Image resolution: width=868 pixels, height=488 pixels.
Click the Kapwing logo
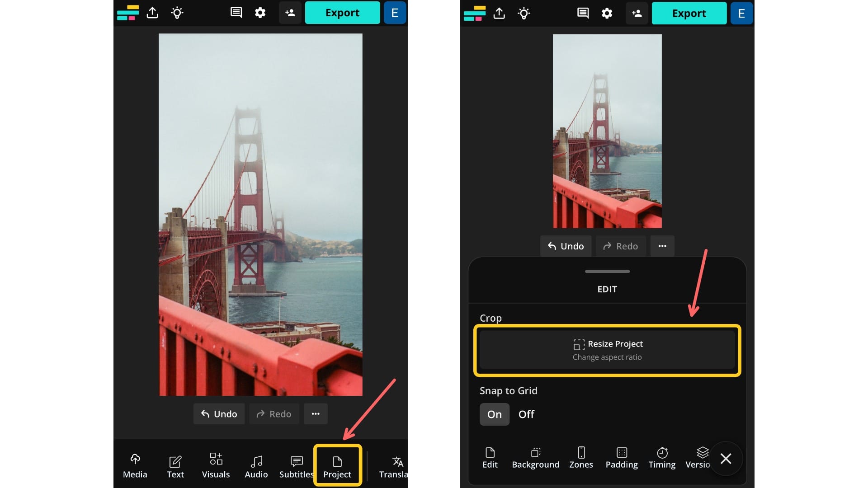(128, 13)
